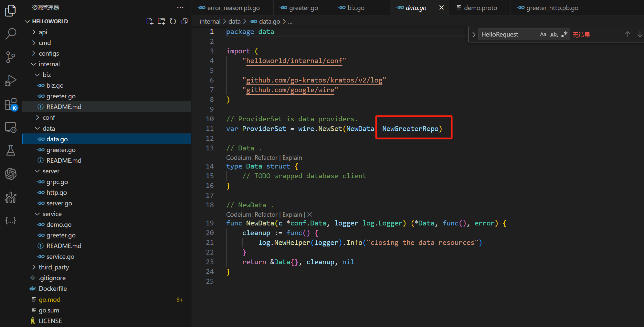Switch to greeter_http.pb.go tab
This screenshot has width=644, height=327.
tap(552, 8)
